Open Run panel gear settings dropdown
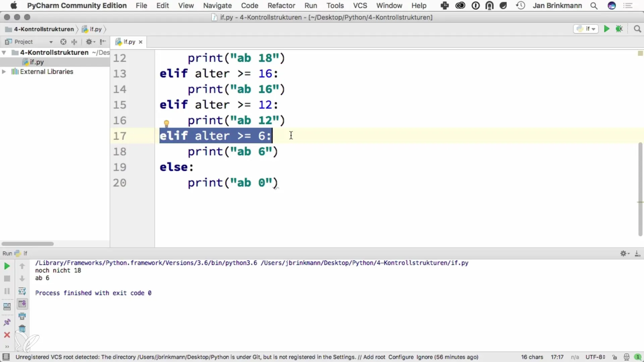 (x=625, y=253)
